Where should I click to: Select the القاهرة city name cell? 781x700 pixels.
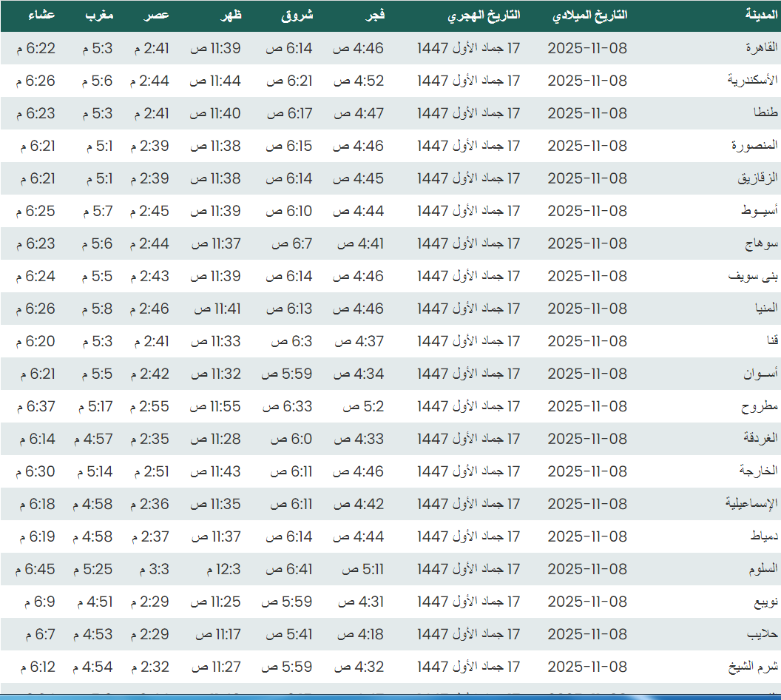[762, 48]
